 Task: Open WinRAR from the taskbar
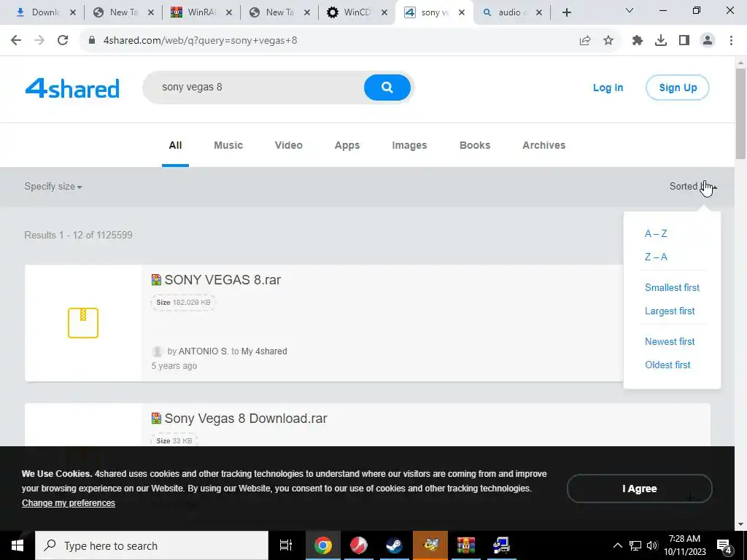[465, 545]
